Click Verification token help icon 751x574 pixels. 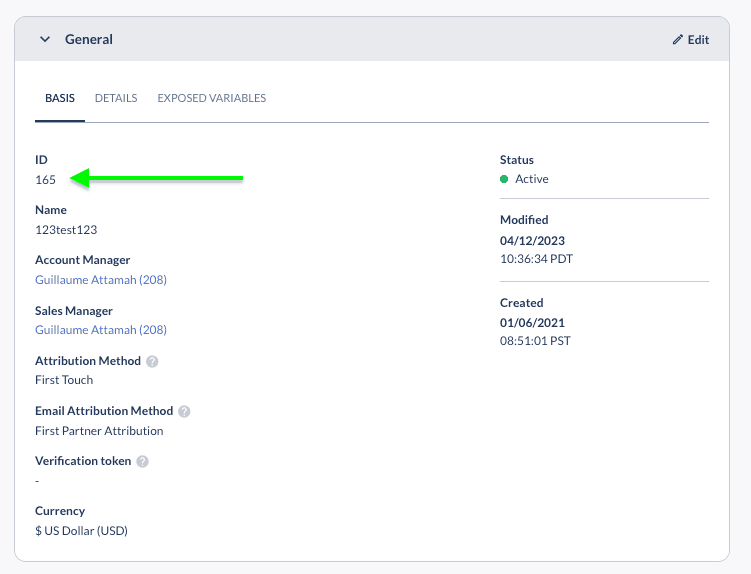tap(142, 461)
